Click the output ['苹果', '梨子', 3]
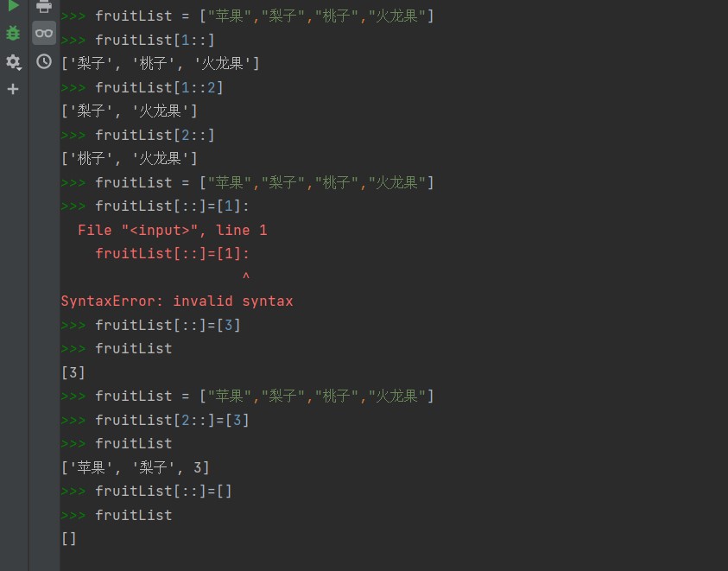Screen dimensions: 728x571 point(136,467)
